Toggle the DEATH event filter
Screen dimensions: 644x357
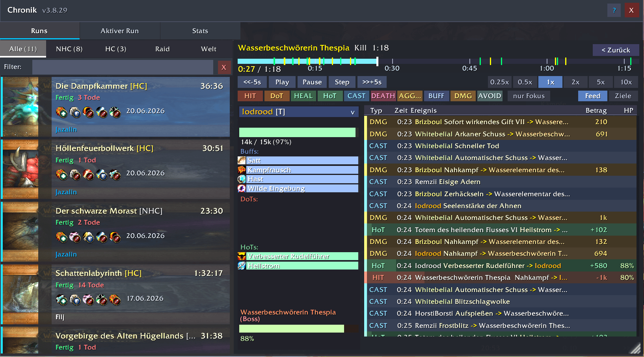coord(383,96)
